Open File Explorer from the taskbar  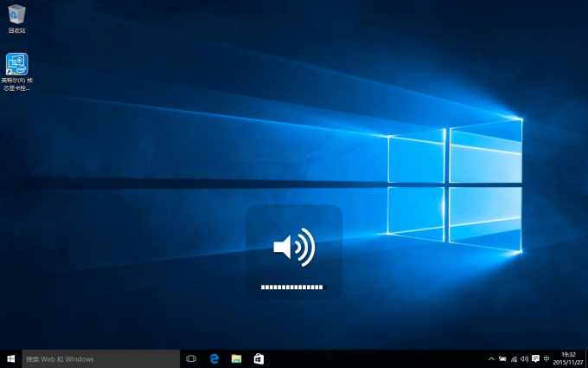coord(236,359)
